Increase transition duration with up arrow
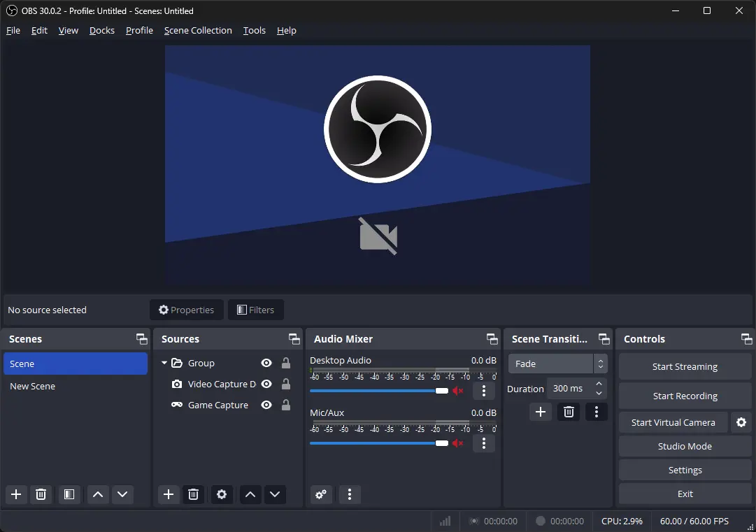The width and height of the screenshot is (756, 532). click(x=599, y=384)
